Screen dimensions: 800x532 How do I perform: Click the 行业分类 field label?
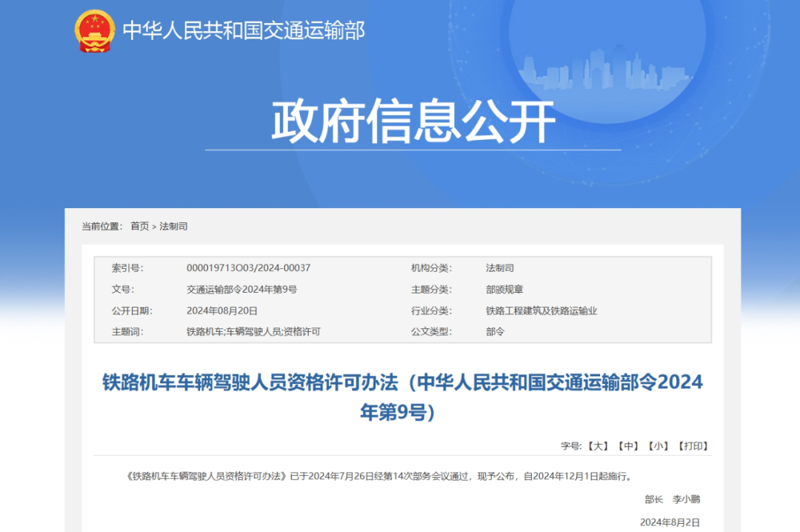[432, 311]
